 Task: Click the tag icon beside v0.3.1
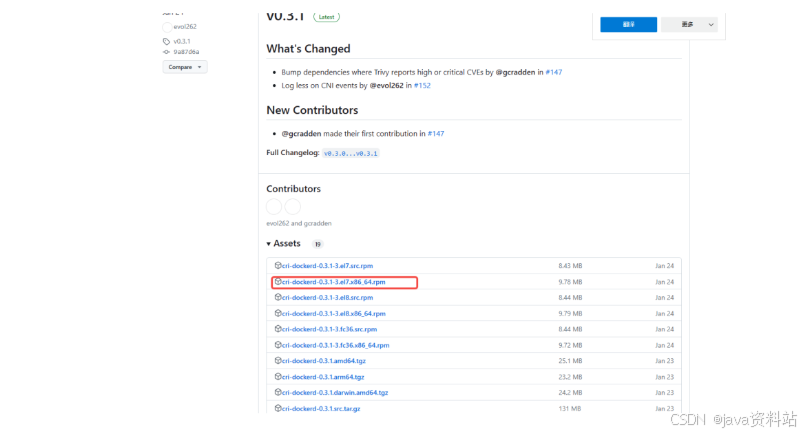click(166, 41)
